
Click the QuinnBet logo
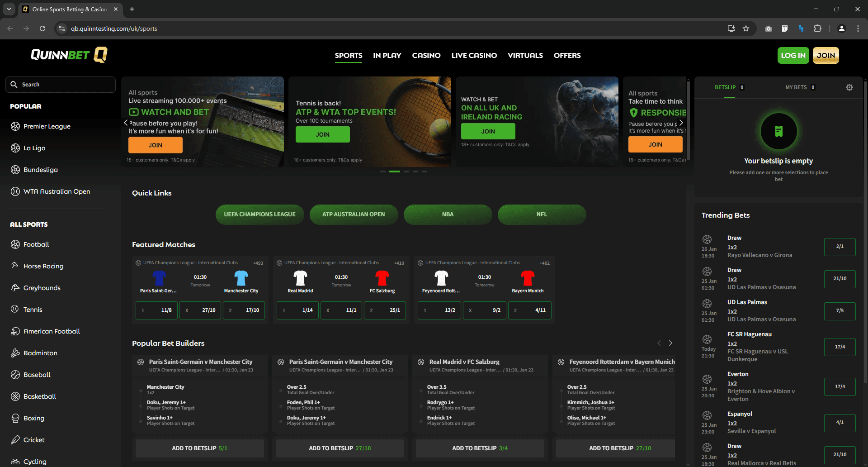point(69,55)
